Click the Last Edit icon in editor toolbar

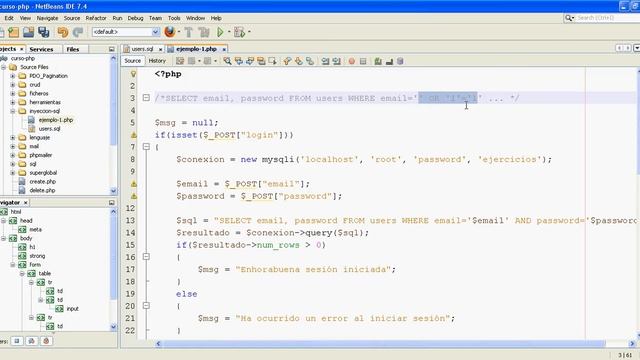(180, 61)
